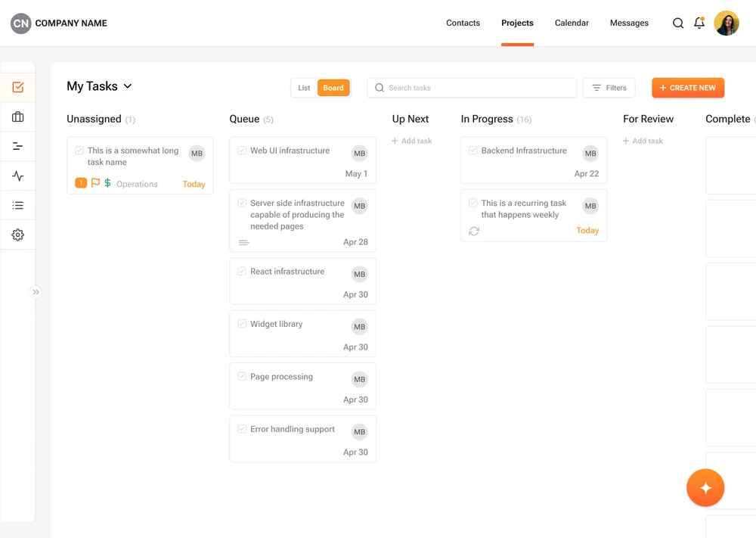The image size is (756, 538).
Task: Click the dollar sign icon on Unassigned task
Action: pyautogui.click(x=106, y=183)
